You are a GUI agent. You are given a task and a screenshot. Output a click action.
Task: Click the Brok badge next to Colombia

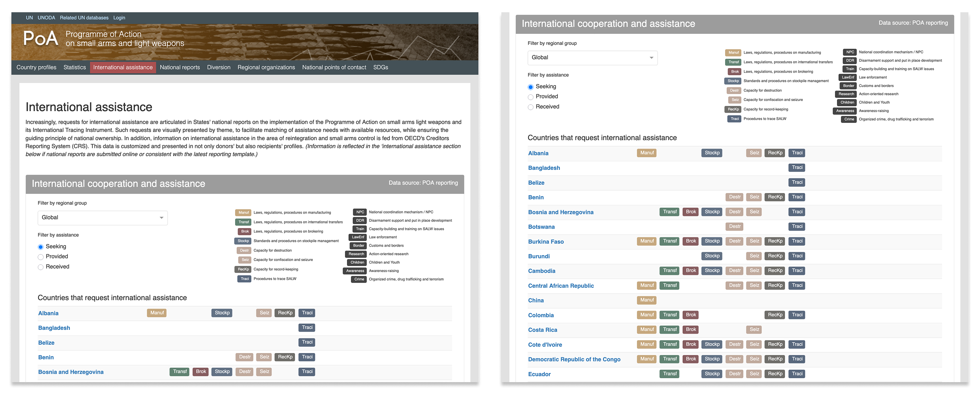[690, 315]
